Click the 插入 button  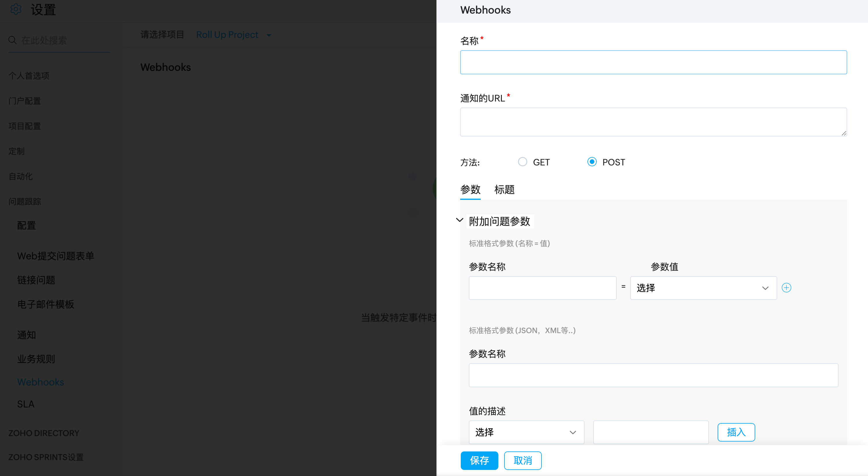736,432
